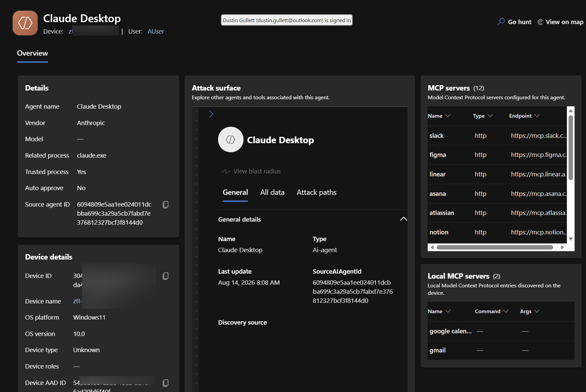Image resolution: width=586 pixels, height=392 pixels.
Task: Click the MCP servers scroll left arrow
Action: pos(432,247)
